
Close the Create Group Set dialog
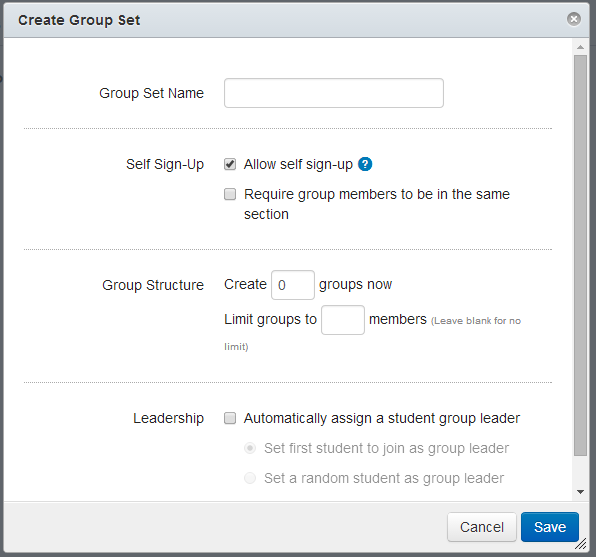coord(574,19)
